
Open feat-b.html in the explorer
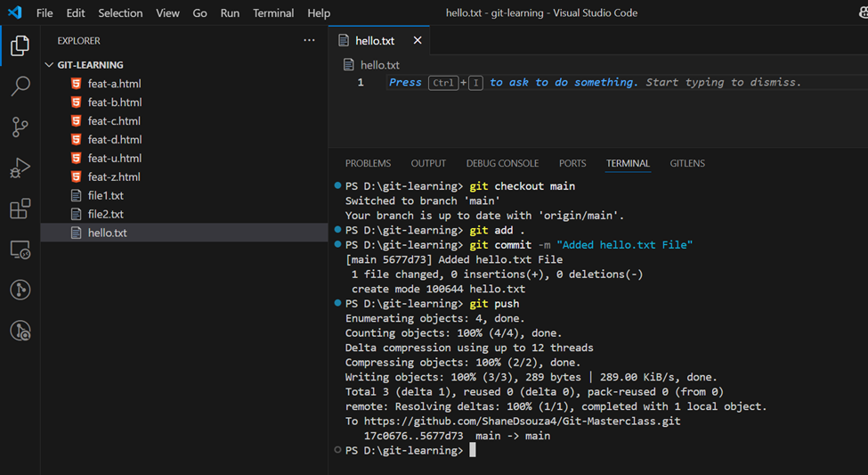tap(184, 102)
